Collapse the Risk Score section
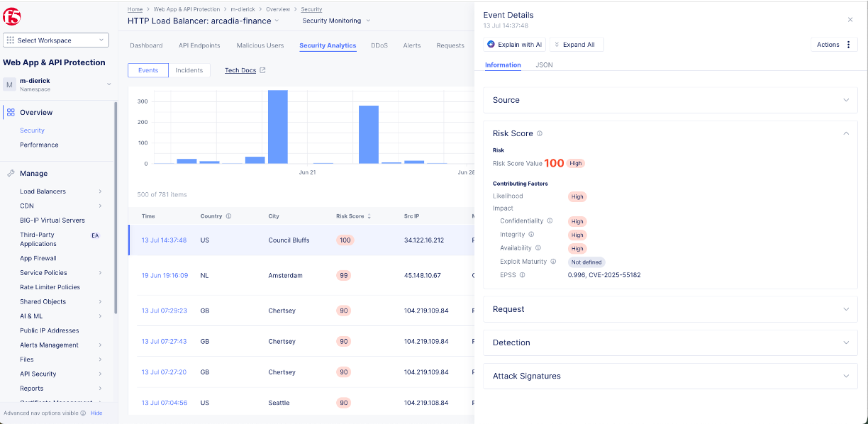Viewport: 868px width, 424px height. coord(846,133)
